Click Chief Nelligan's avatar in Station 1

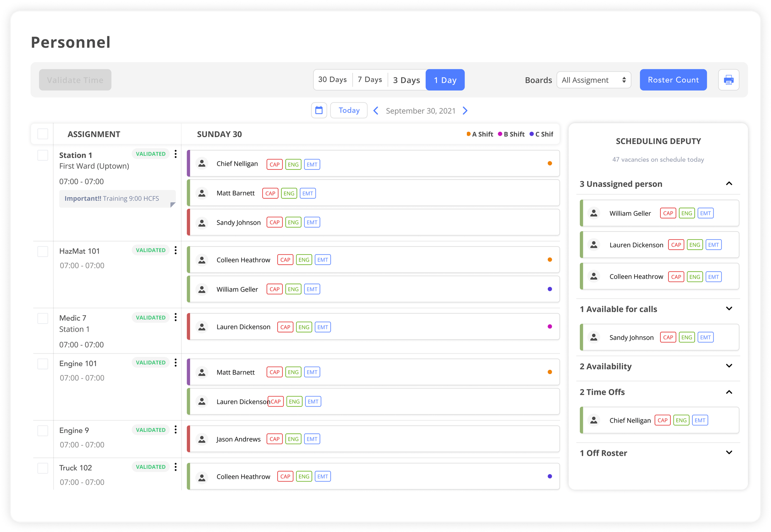click(x=202, y=164)
